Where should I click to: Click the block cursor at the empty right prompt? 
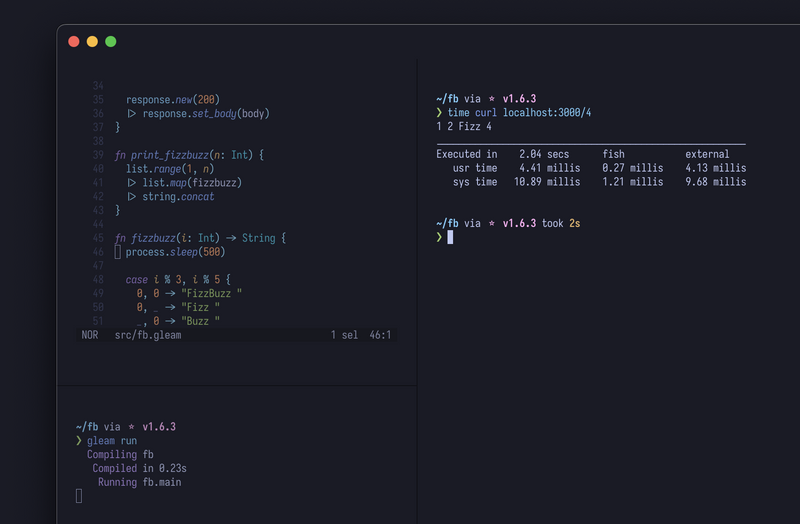tap(450, 237)
